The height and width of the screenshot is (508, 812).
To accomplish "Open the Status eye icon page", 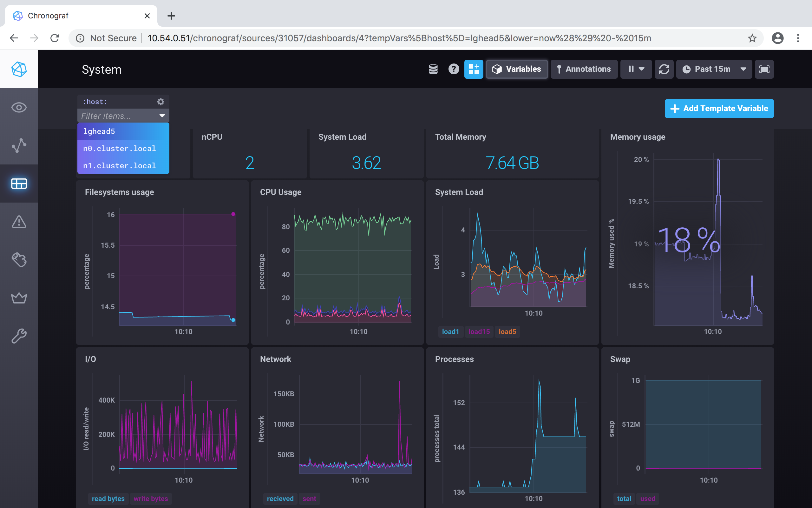I will [x=19, y=108].
